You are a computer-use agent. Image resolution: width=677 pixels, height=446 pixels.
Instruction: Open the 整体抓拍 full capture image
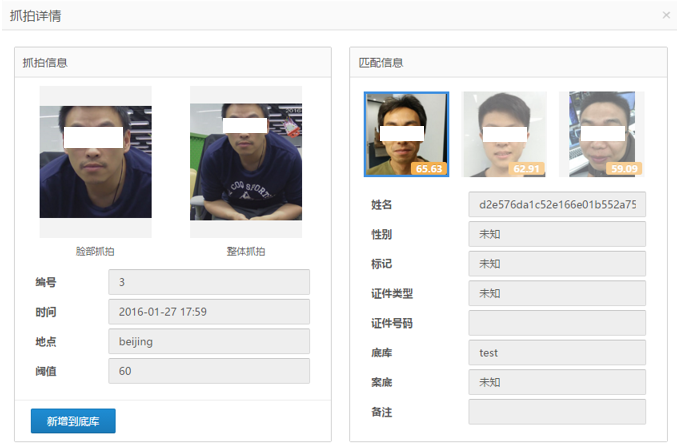[x=246, y=162]
